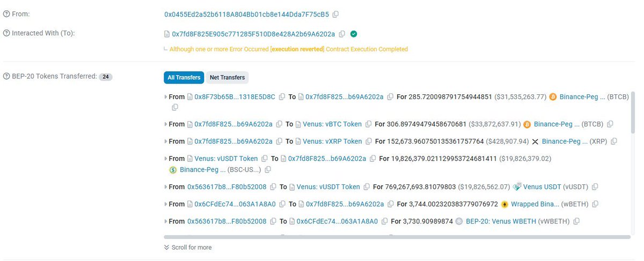Expand the 285.72 BTCB transfer row arrow

166,97
